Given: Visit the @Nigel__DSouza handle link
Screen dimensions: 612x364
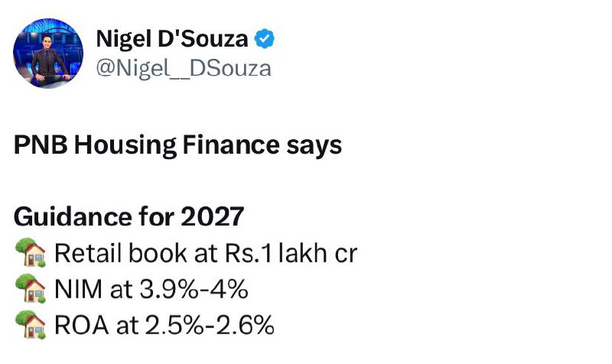Looking at the screenshot, I should 184,69.
